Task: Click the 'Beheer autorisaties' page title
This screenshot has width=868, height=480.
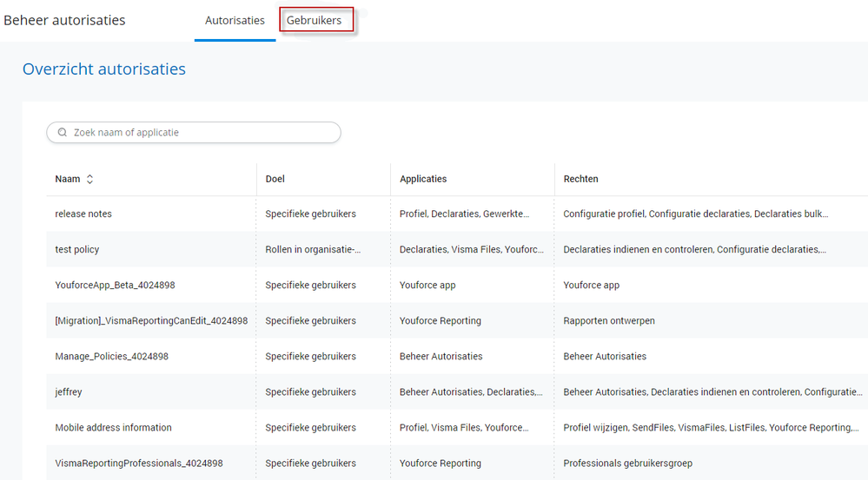Action: [65, 20]
